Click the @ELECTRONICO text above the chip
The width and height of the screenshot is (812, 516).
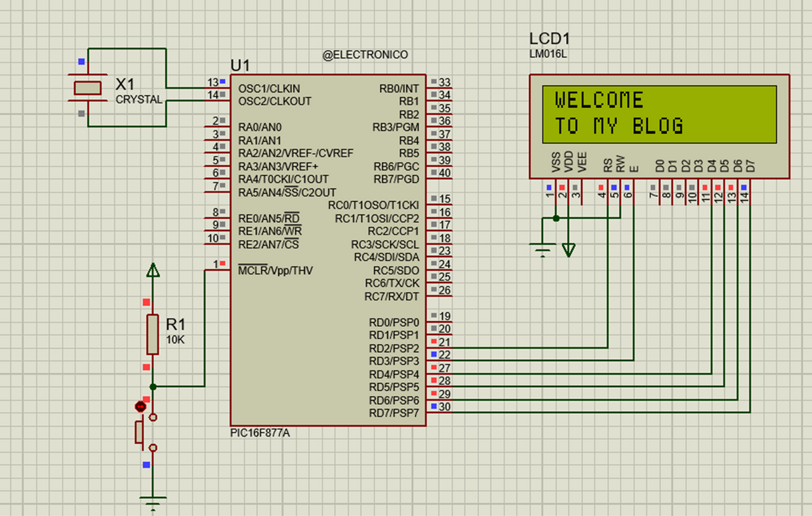365,55
